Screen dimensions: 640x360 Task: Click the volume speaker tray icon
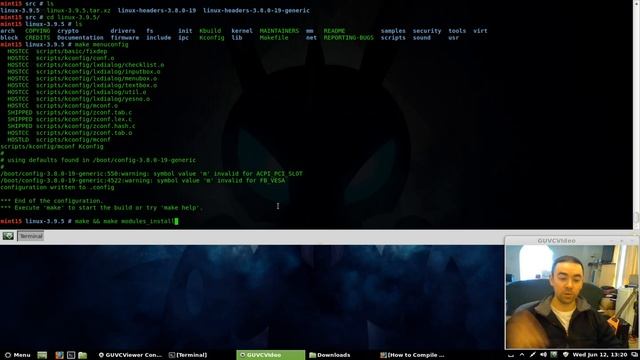point(543,355)
